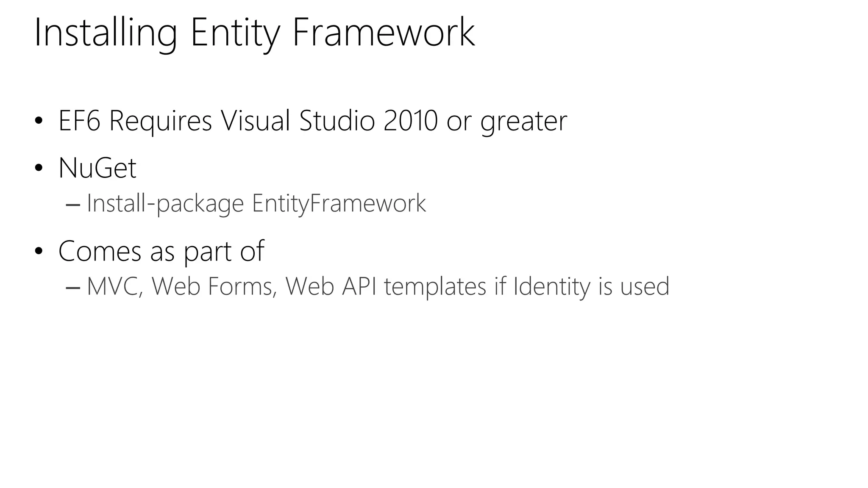
Task: Click the bullet dot before "Comes as"
Action: click(x=39, y=251)
